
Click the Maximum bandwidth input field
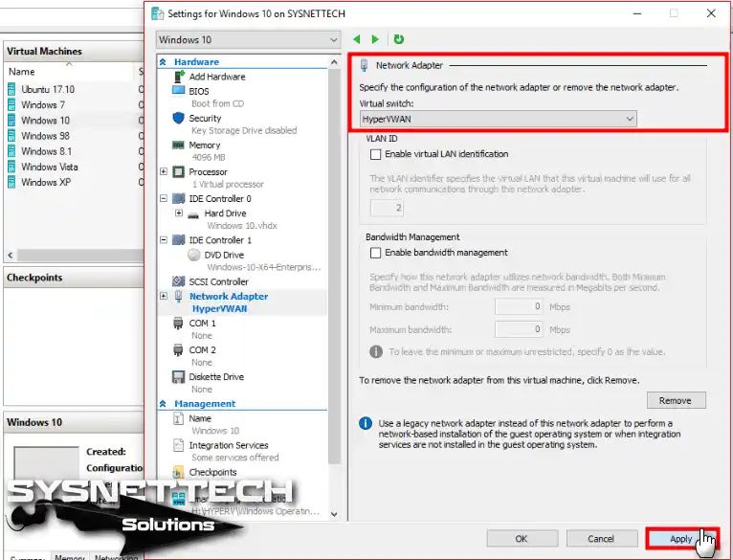tap(519, 330)
